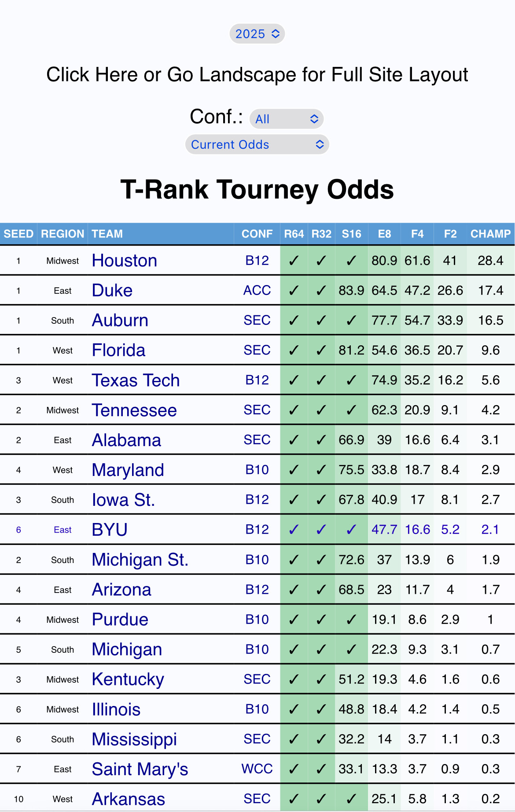Expand the Conf. All dropdown

[287, 119]
